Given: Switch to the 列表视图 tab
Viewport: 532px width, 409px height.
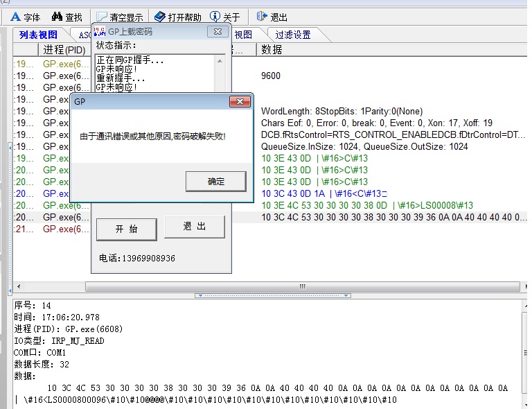Looking at the screenshot, I should click(39, 35).
